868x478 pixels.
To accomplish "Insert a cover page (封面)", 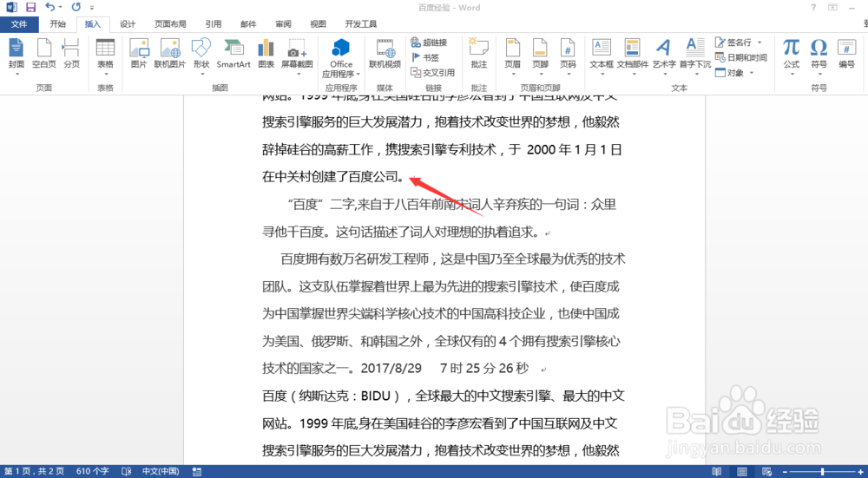I will [16, 54].
